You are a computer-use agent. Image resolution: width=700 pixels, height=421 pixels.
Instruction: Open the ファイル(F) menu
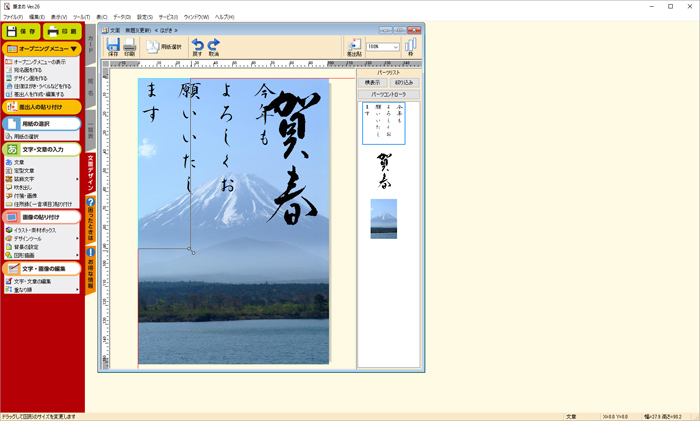(x=12, y=17)
